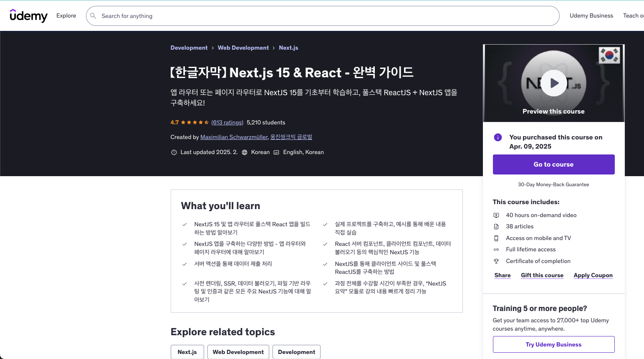Click the articles icon beside 38 articles
644x359 pixels.
[x=496, y=226]
